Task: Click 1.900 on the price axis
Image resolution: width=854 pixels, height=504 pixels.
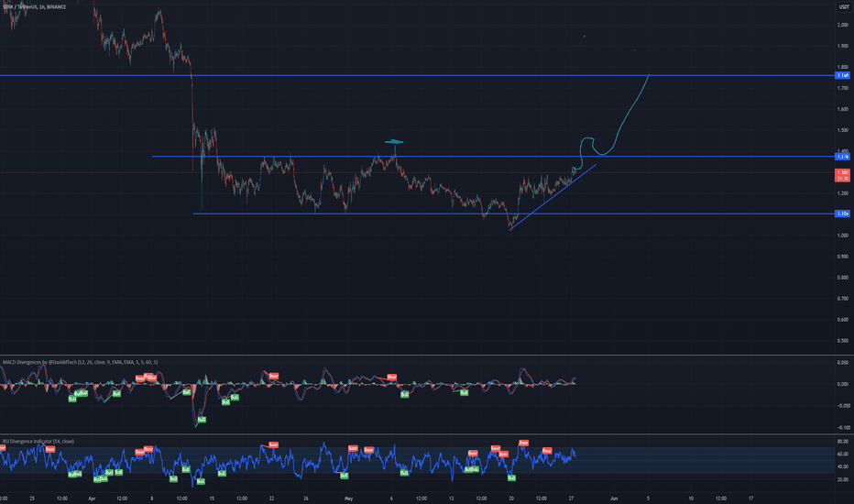Action: click(x=843, y=46)
